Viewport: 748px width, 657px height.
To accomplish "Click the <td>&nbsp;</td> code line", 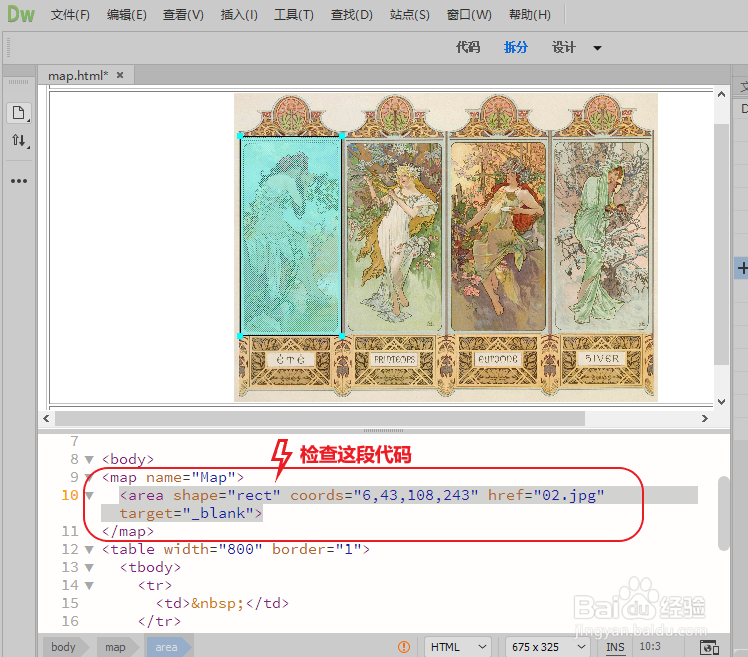I will click(222, 604).
